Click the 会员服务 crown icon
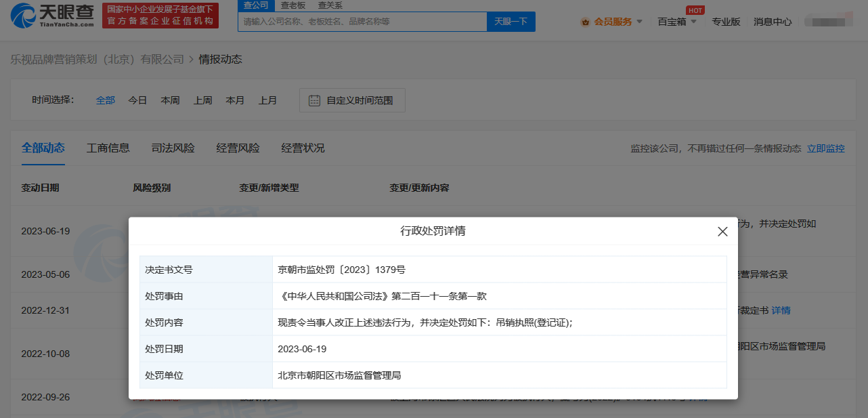868x418 pixels. point(585,22)
